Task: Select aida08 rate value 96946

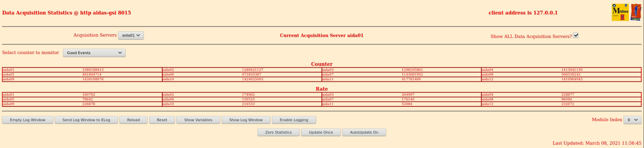Action: [566, 99]
